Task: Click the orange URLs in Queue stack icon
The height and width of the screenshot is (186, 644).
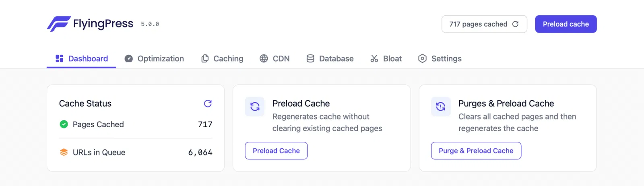Action: point(64,152)
